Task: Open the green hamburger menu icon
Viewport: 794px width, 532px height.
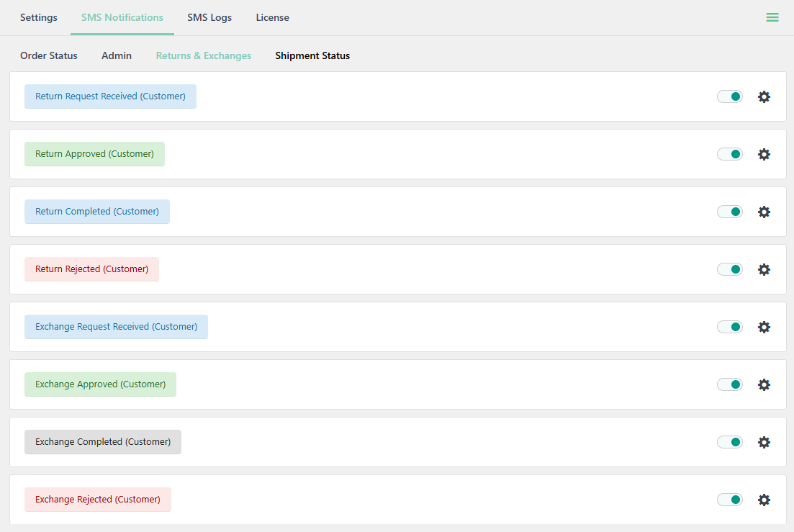Action: (772, 17)
